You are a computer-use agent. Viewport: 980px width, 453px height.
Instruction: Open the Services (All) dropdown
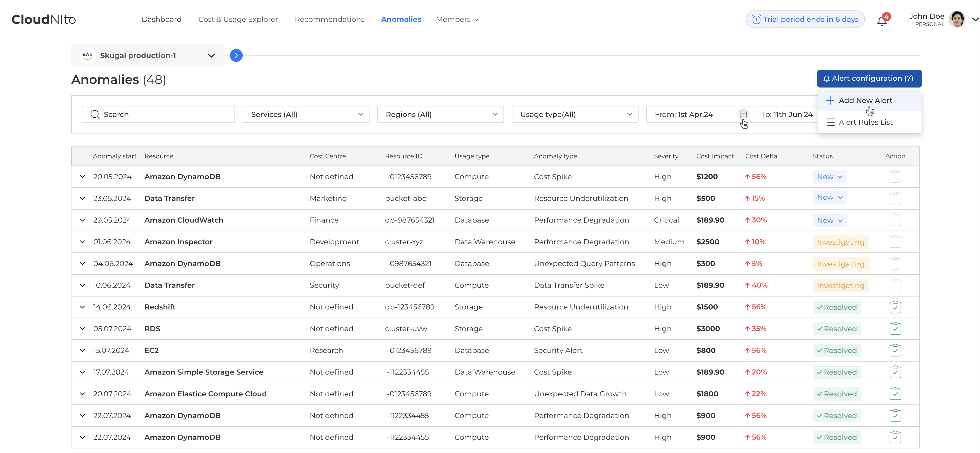[306, 114]
